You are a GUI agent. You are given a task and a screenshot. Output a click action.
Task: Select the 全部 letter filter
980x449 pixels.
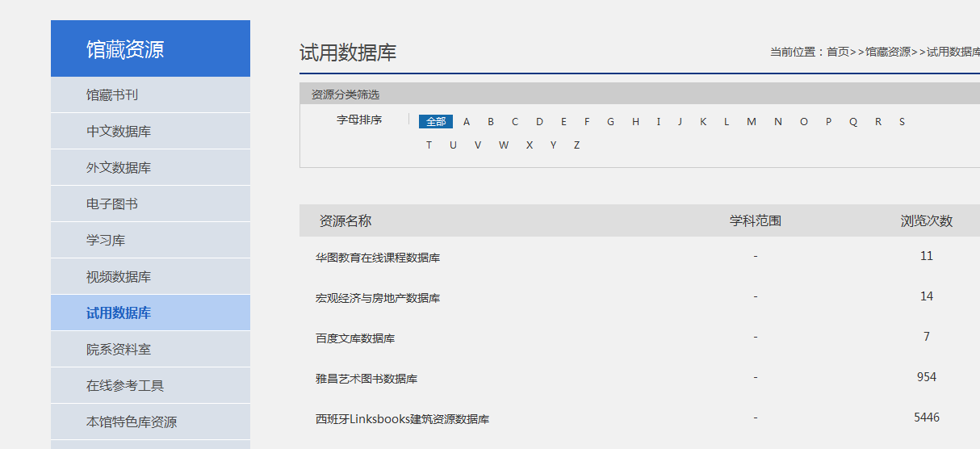click(436, 122)
